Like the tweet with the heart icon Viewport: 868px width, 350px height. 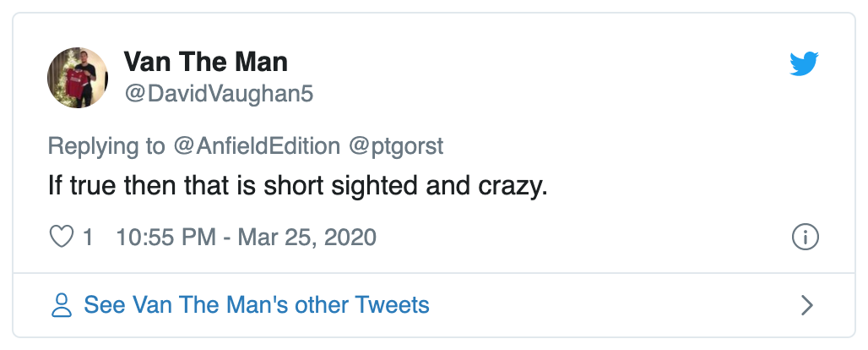[x=62, y=237]
